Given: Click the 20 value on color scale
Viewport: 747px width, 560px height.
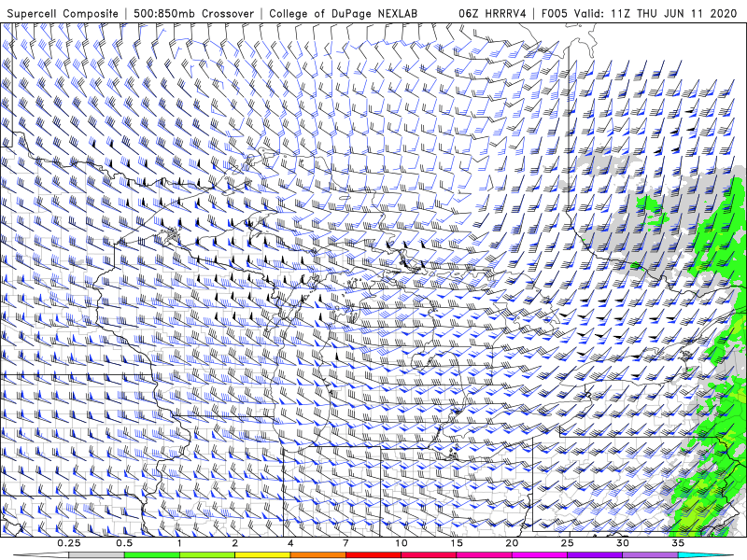Looking at the screenshot, I should pos(512,543).
